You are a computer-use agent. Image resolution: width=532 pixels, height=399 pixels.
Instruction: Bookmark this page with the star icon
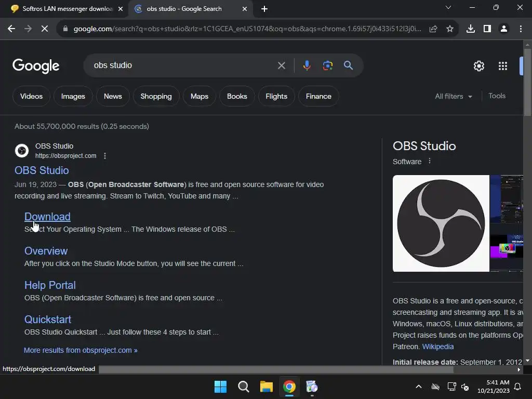(x=450, y=29)
